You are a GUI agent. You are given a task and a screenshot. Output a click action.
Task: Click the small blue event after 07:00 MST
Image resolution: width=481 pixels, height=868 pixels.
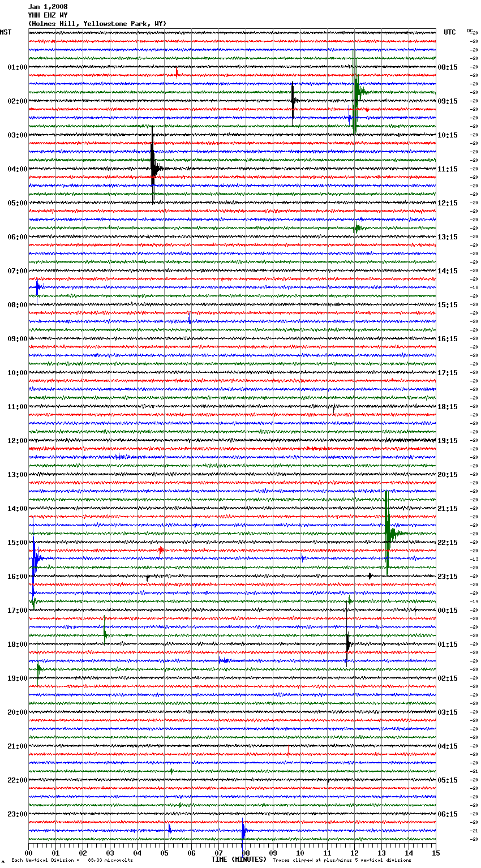[x=38, y=287]
